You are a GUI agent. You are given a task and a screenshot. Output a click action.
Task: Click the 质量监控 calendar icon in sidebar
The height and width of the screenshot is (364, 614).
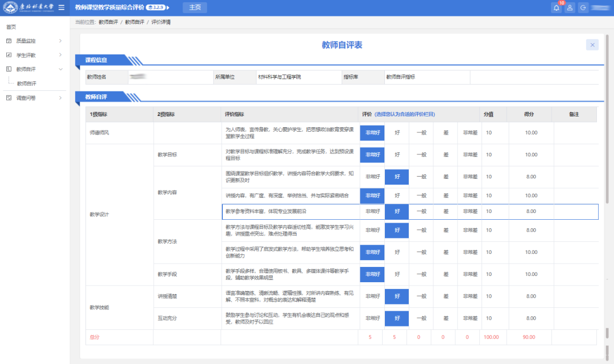[9, 41]
